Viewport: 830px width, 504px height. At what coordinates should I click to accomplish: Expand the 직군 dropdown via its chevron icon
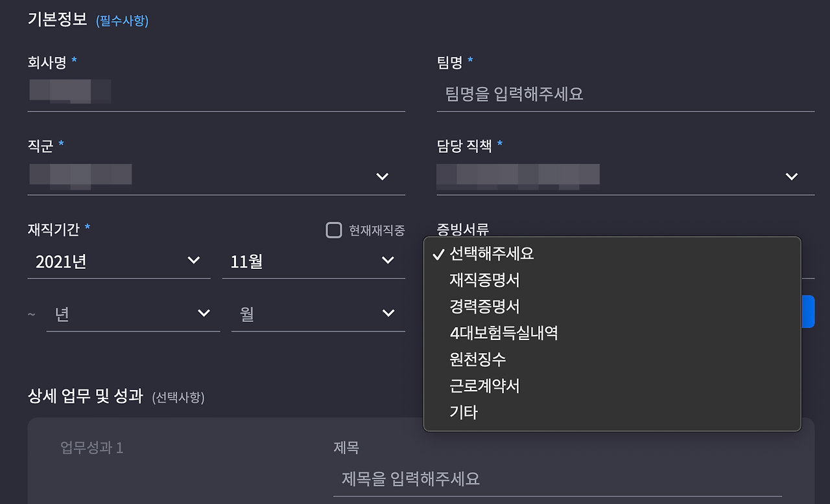(x=382, y=176)
